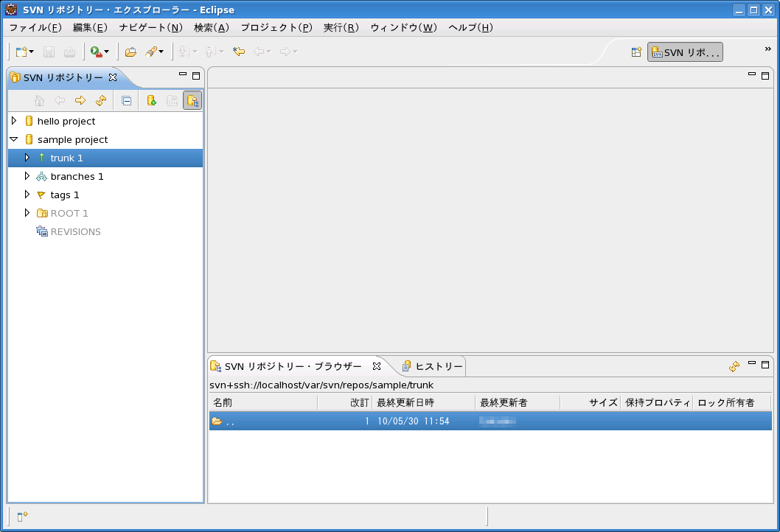Click the Back arrow in SVN repository view
This screenshot has height=532, width=780.
point(60,101)
